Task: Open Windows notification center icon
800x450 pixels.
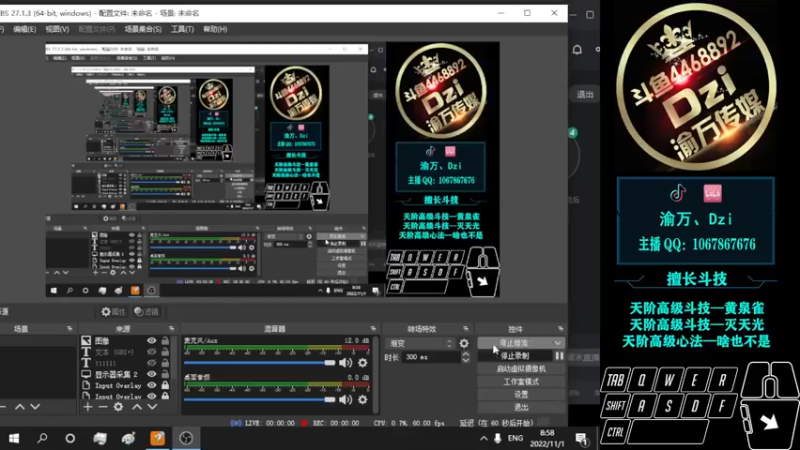Action: click(581, 438)
